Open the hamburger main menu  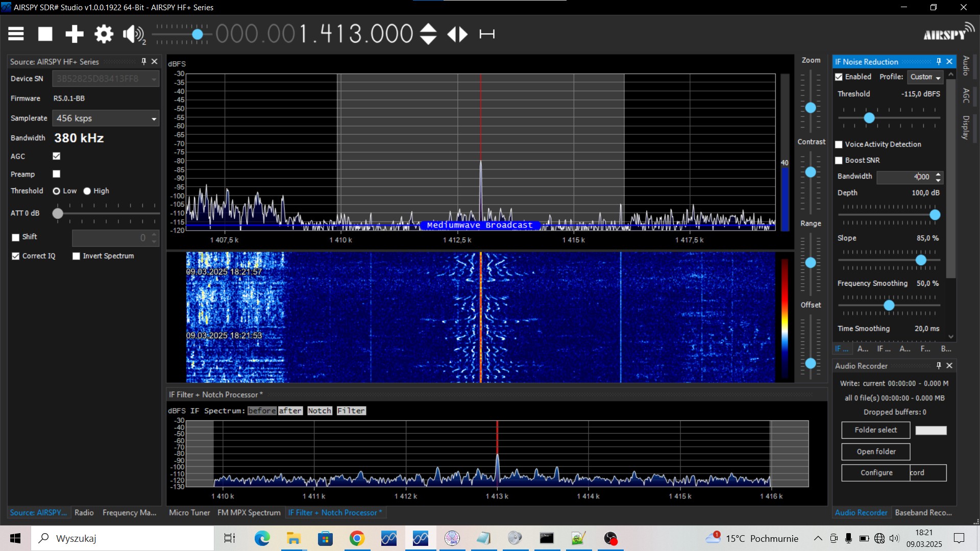[x=16, y=34]
